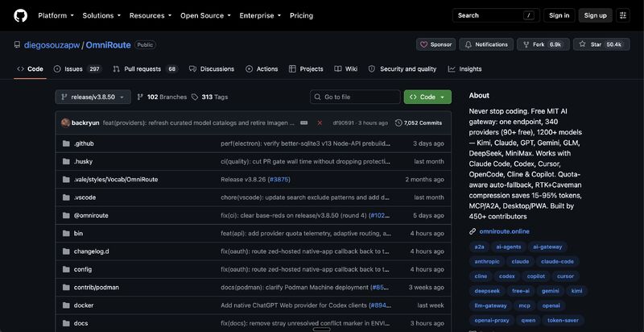Click the changelog.d folder icon
Screen dimensions: 644x332
click(66, 251)
